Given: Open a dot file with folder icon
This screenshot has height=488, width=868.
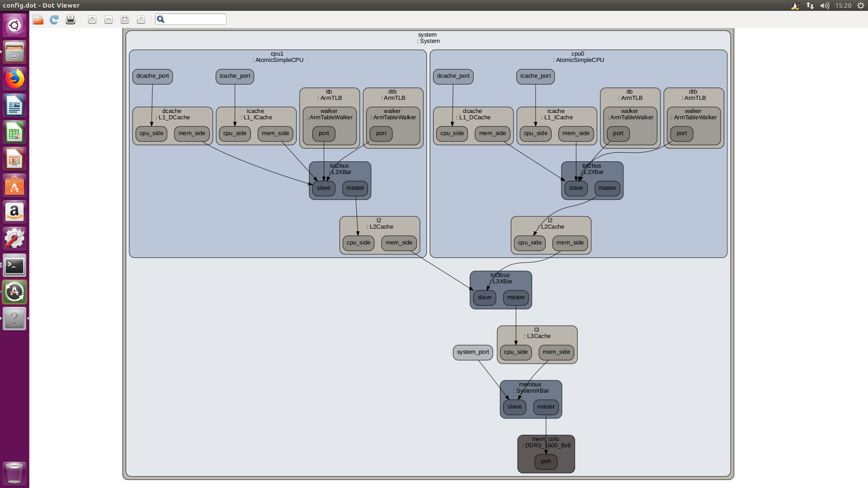Looking at the screenshot, I should 38,19.
